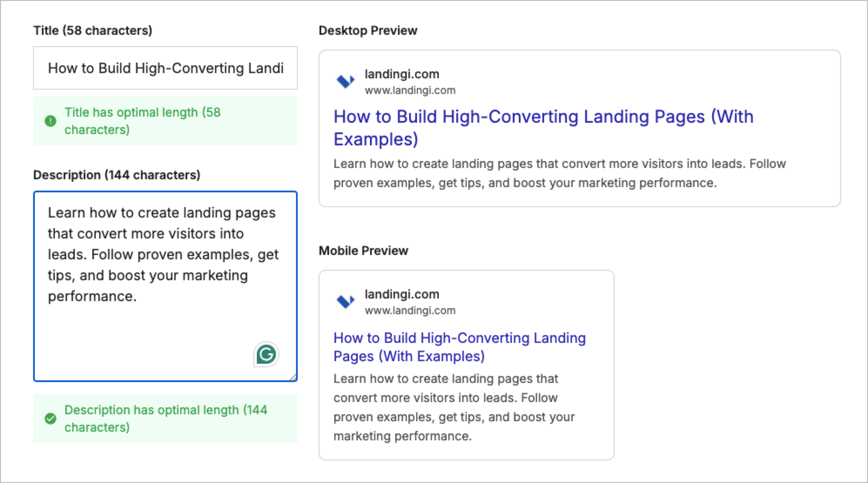The width and height of the screenshot is (868, 483).
Task: Click inside the Title input field
Action: click(x=165, y=68)
